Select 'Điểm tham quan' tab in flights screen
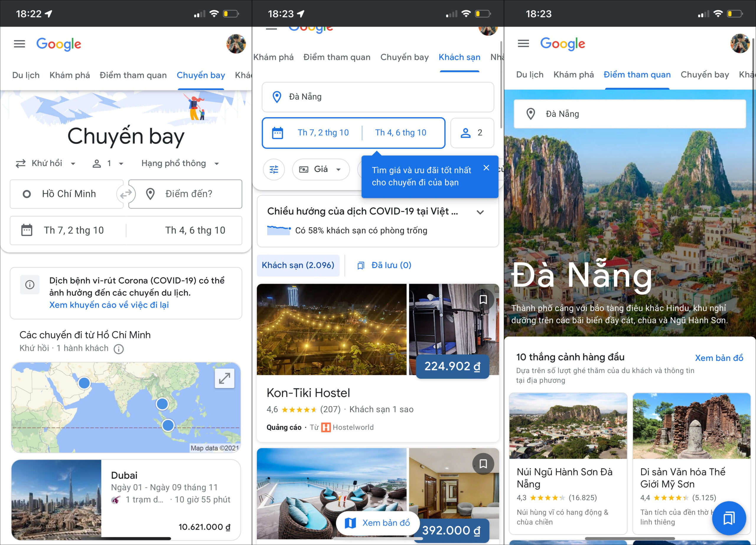 coord(133,75)
